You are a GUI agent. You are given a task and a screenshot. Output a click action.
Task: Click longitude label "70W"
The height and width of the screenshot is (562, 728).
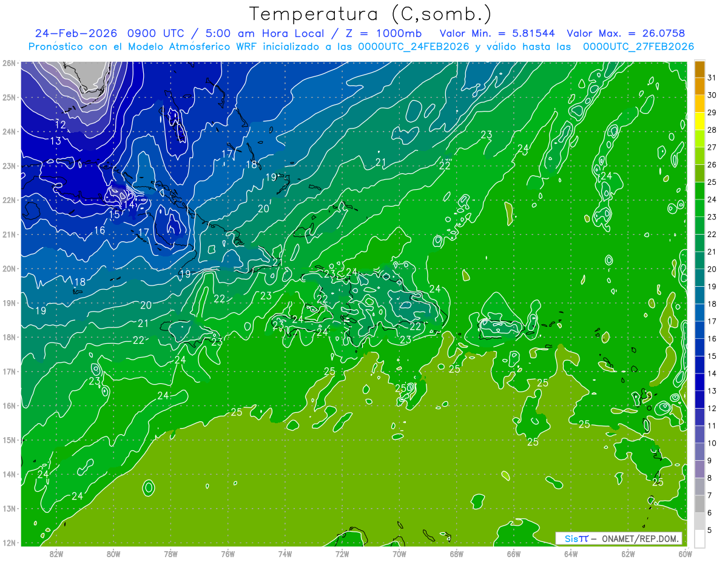coord(399,554)
